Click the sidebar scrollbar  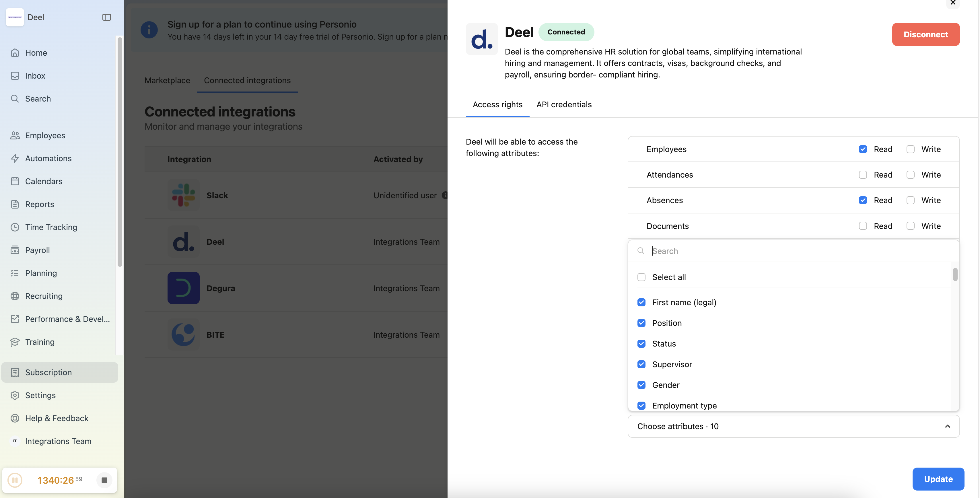point(120,152)
